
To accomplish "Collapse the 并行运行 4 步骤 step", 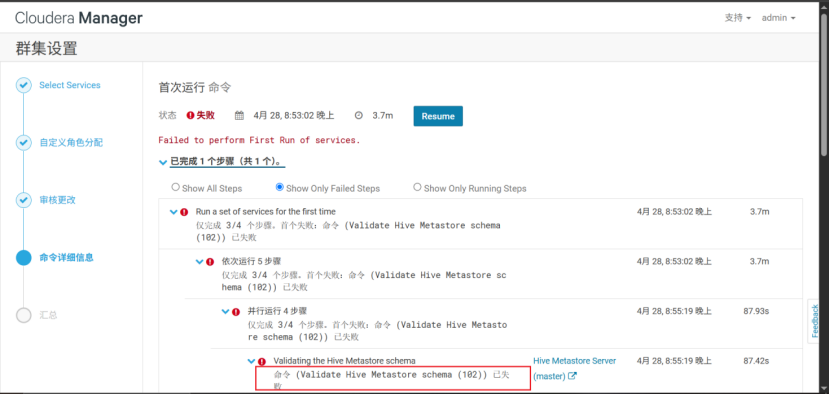I will (225, 311).
